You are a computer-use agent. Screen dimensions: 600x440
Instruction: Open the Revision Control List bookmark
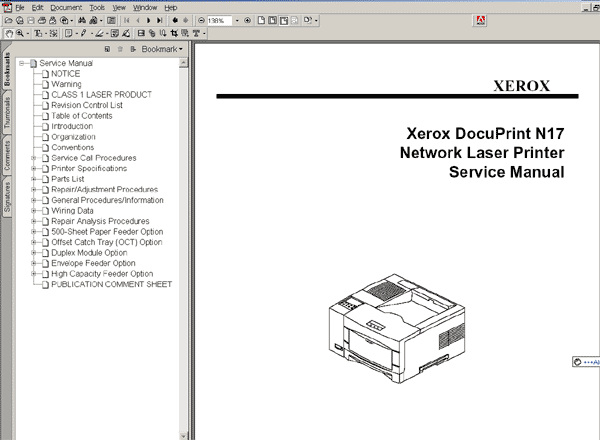click(x=87, y=105)
